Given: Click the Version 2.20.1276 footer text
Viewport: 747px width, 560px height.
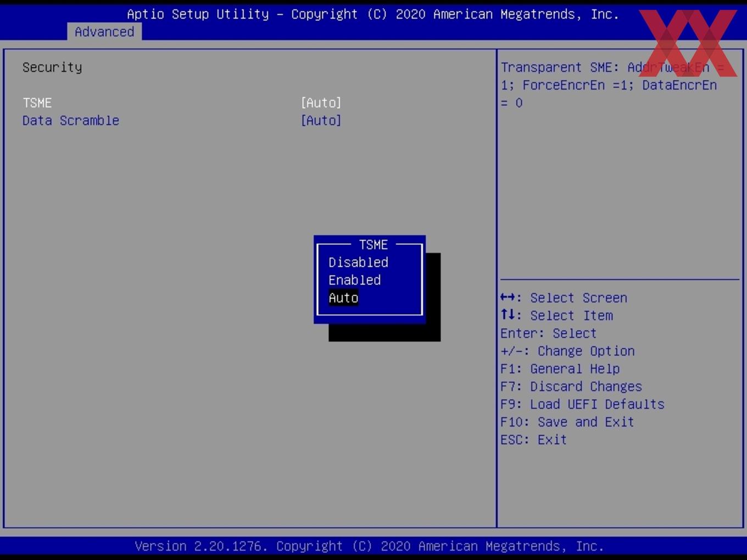Looking at the screenshot, I should tap(369, 546).
